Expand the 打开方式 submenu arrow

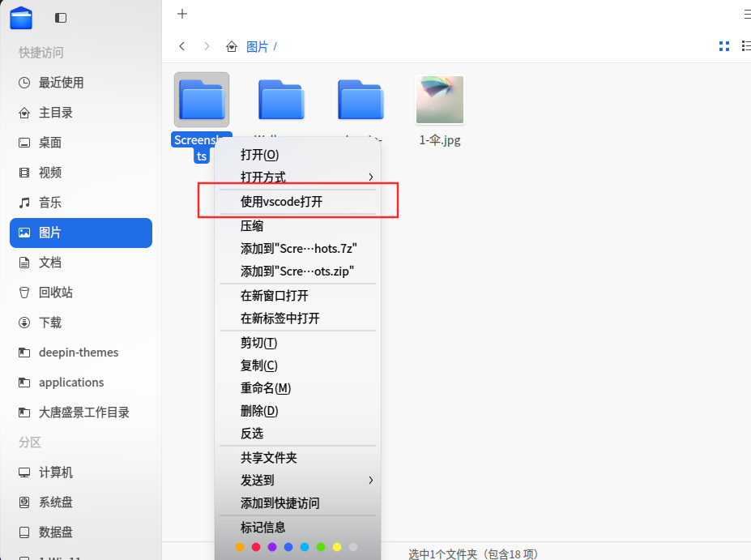point(371,177)
